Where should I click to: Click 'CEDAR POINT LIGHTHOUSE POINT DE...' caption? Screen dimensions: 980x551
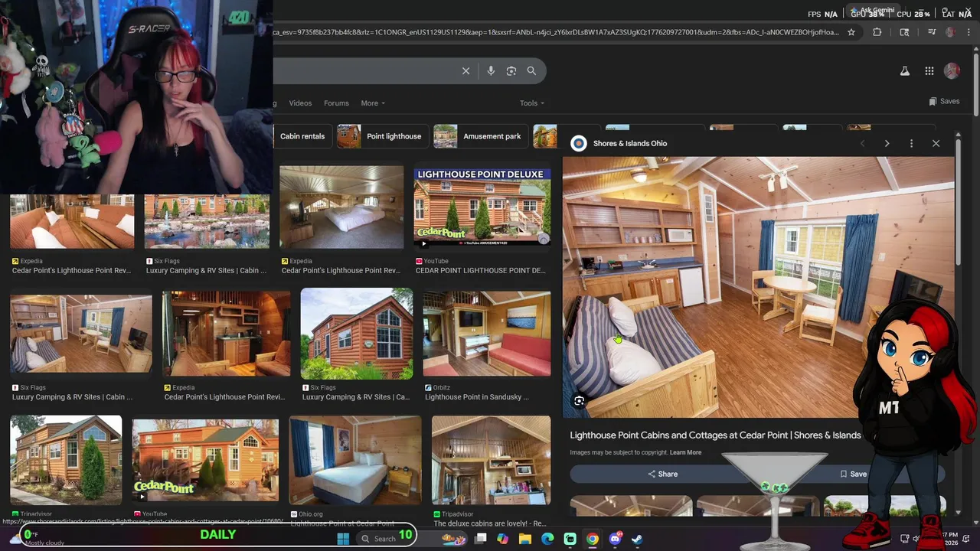coord(480,270)
